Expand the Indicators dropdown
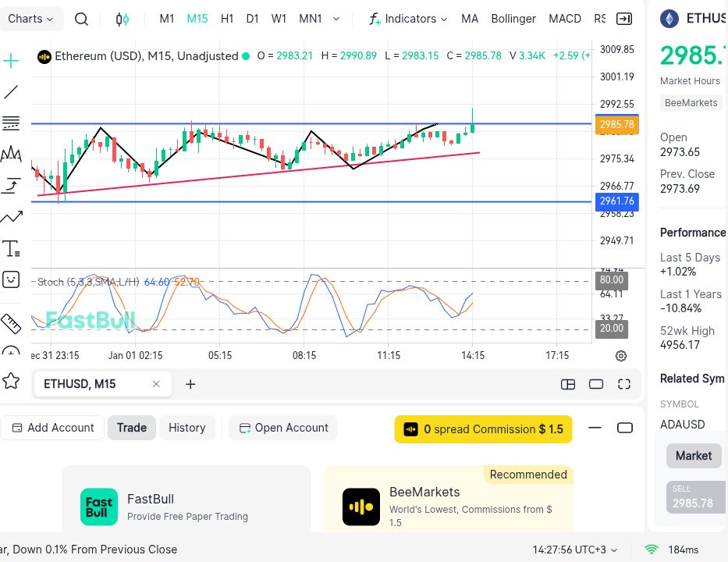The width and height of the screenshot is (728, 562). tap(409, 19)
